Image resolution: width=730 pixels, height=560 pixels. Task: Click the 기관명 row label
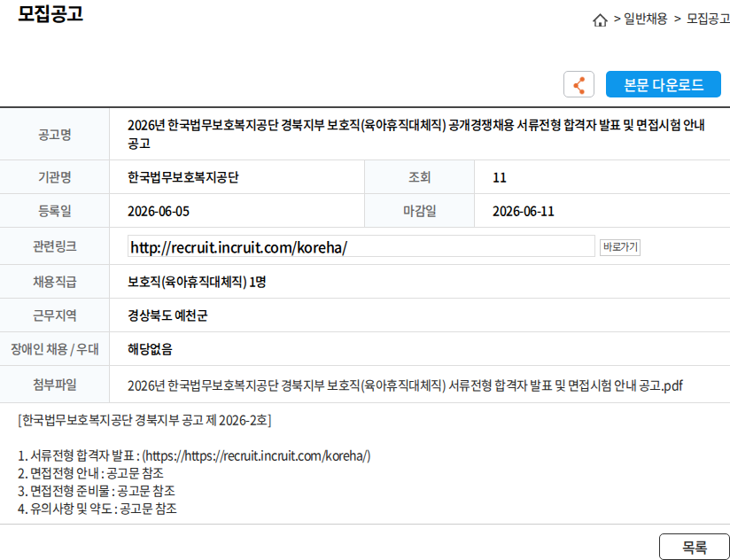click(x=54, y=177)
